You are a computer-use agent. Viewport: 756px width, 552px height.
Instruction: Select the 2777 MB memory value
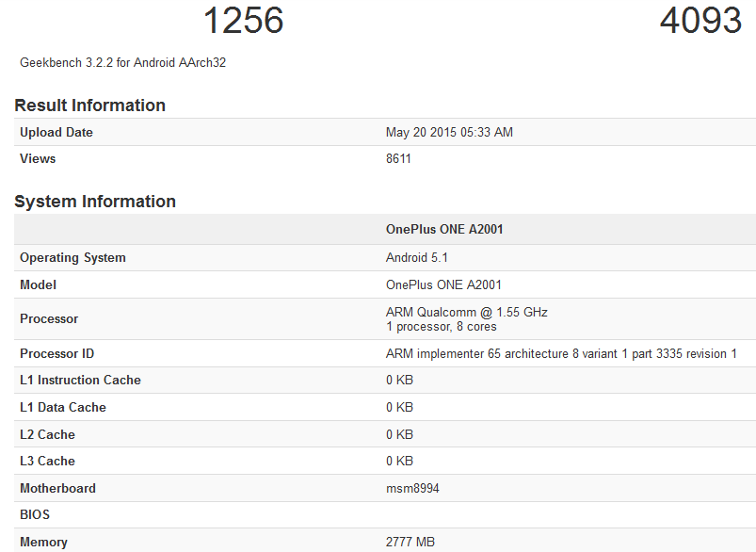pos(410,542)
